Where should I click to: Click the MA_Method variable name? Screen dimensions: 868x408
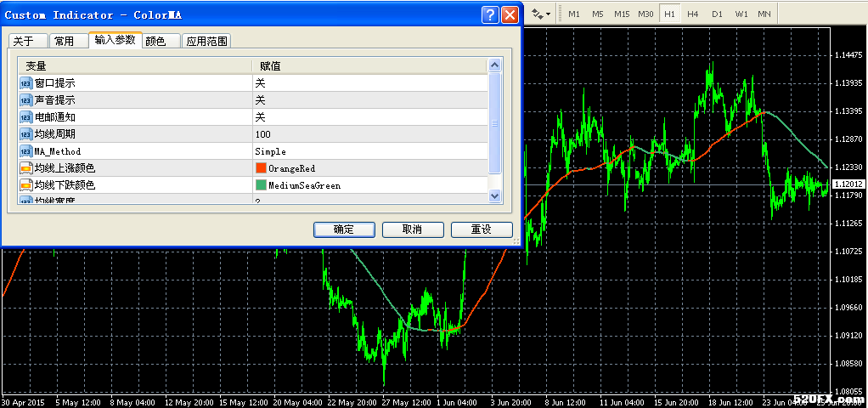click(58, 151)
